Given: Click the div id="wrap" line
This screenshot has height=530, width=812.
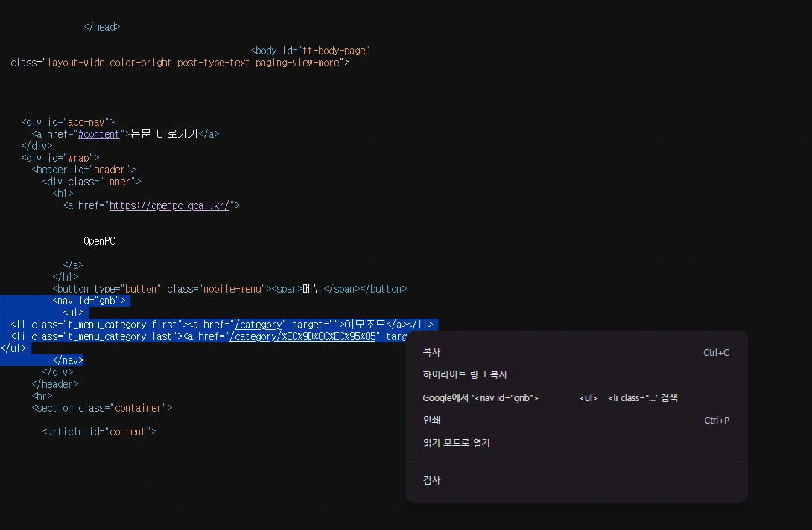Looking at the screenshot, I should (x=60, y=158).
